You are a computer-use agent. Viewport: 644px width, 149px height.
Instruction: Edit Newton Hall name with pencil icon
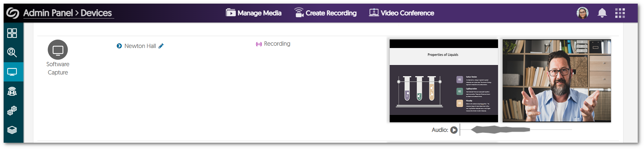[161, 46]
